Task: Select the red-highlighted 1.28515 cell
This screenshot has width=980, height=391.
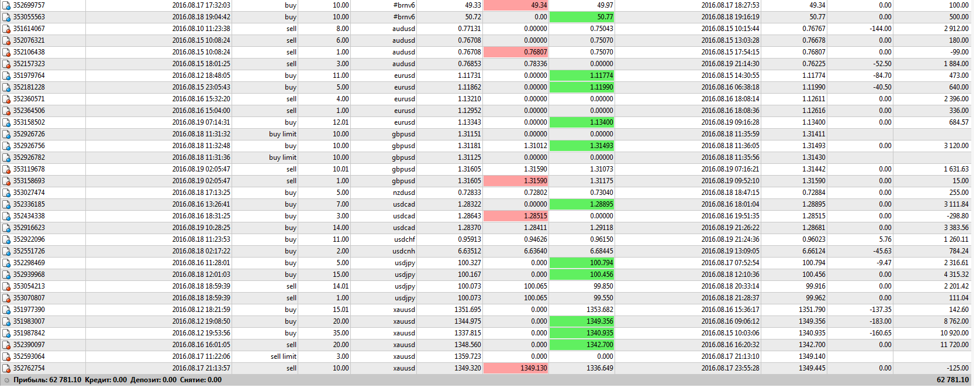Action: click(x=516, y=216)
